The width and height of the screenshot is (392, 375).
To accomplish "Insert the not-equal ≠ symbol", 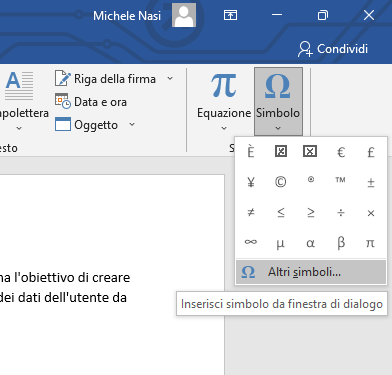I will tap(251, 212).
